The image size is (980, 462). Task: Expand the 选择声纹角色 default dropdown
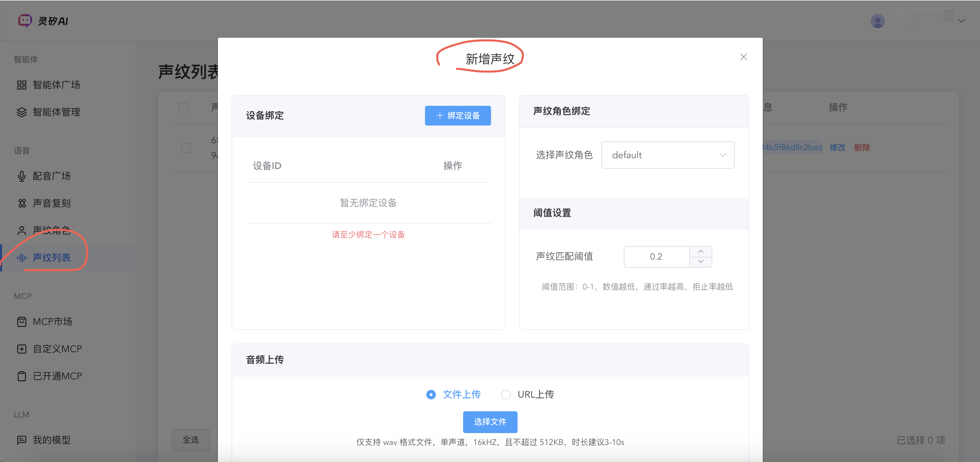[667, 155]
